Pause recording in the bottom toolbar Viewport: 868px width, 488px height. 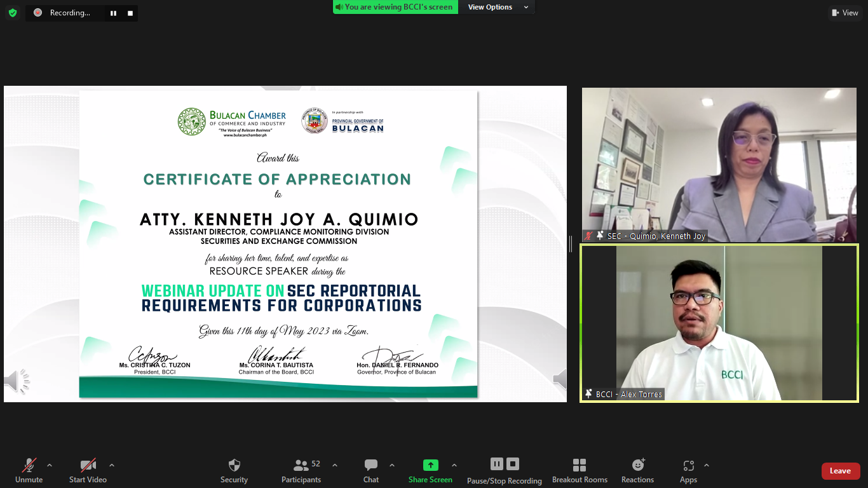pos(497,464)
